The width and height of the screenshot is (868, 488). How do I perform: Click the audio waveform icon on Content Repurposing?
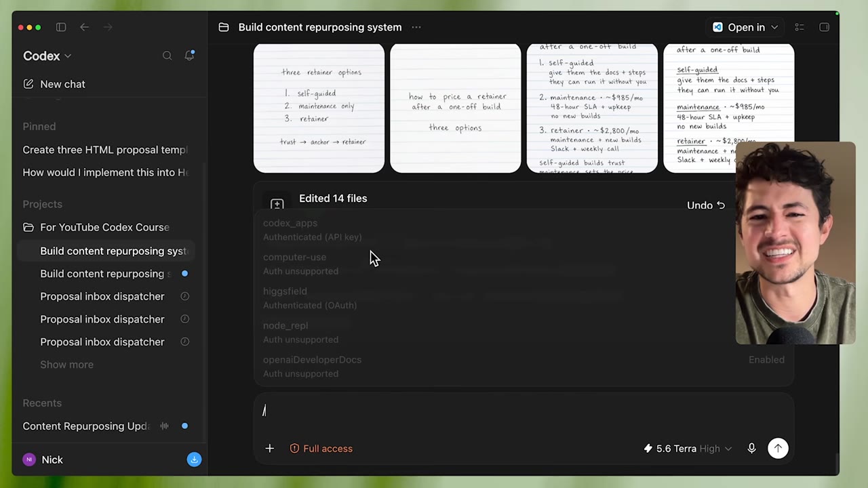[164, 426]
